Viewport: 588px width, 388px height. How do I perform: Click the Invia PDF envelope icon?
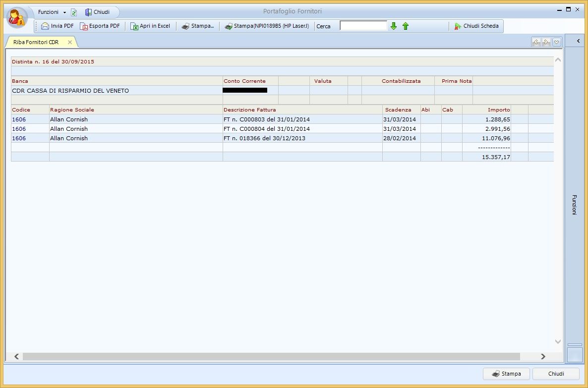(45, 26)
